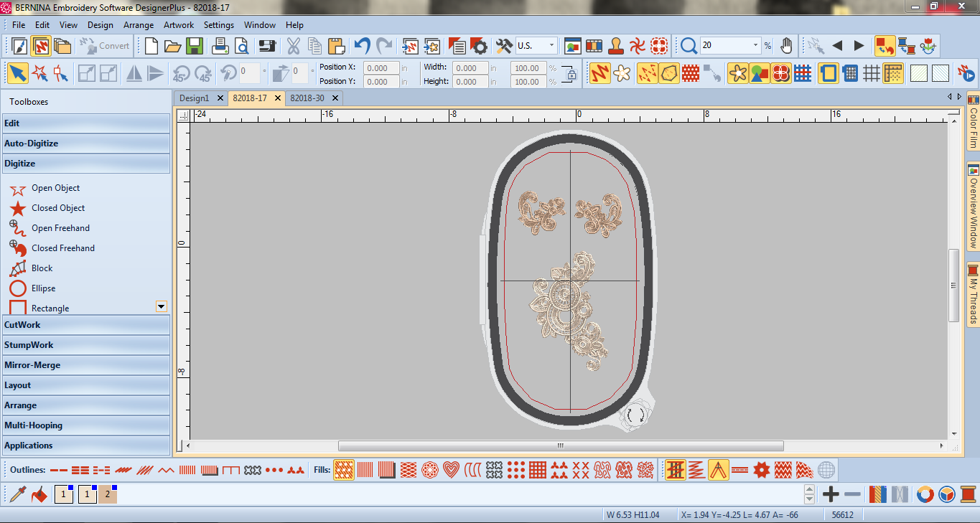Toggle the Show Hoop button
The height and width of the screenshot is (523, 980).
pos(829,73)
